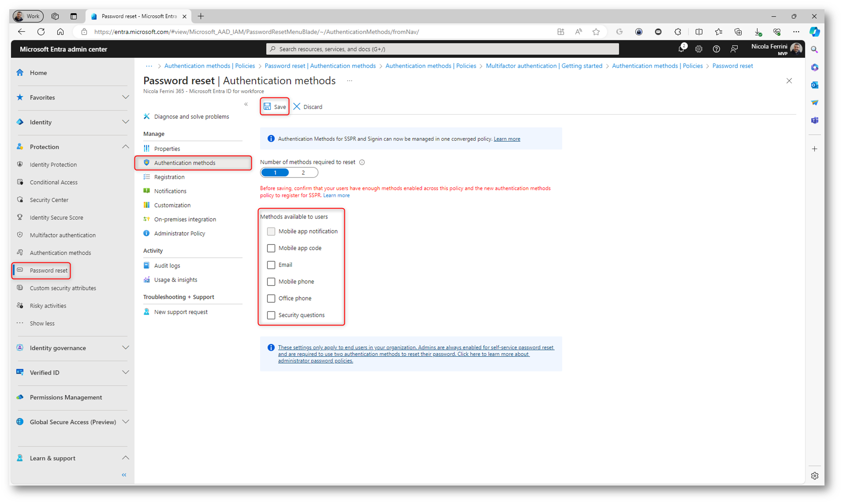Set required methods to 1
The image size is (843, 504).
pos(275,173)
